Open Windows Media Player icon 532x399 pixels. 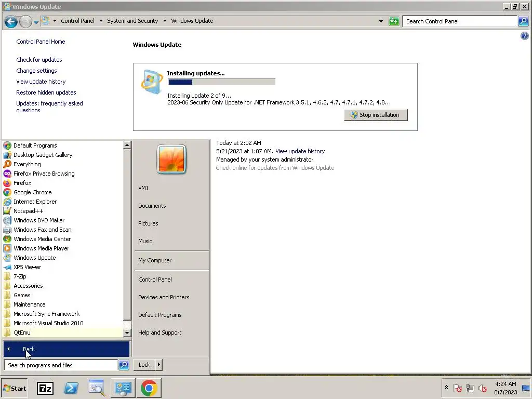coord(7,248)
